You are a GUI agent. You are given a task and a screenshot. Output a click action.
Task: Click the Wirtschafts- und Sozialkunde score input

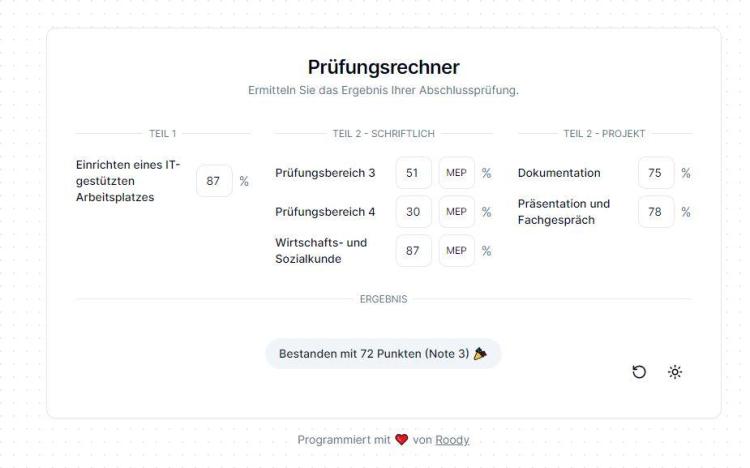(x=413, y=250)
